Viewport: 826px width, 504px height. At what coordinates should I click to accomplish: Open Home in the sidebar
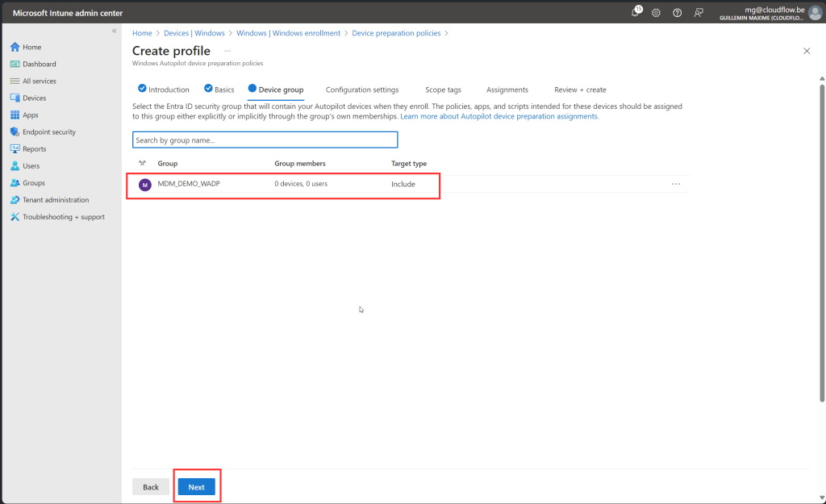31,47
